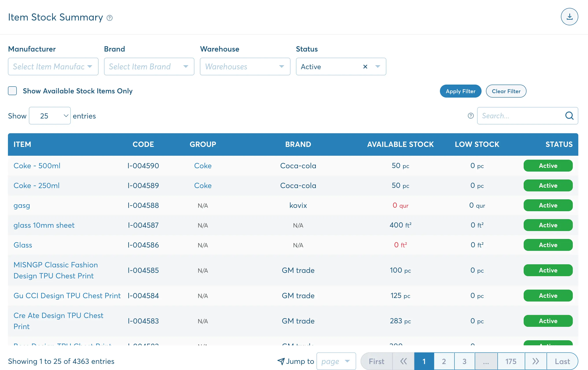Screen dimensions: 588x370
Task: Open MISNGP Classic Fashion Design item link
Action: 56,270
